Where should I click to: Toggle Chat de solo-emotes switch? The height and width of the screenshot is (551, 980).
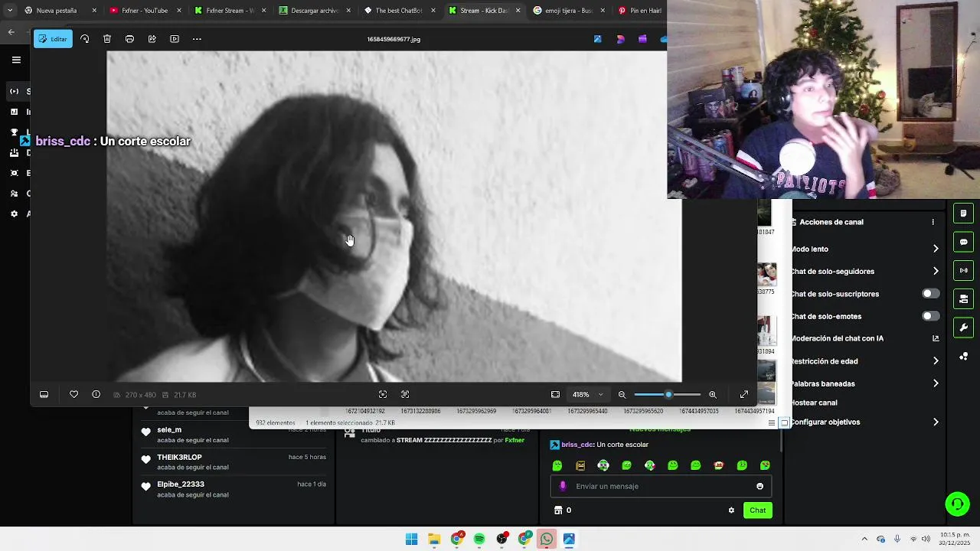930,316
